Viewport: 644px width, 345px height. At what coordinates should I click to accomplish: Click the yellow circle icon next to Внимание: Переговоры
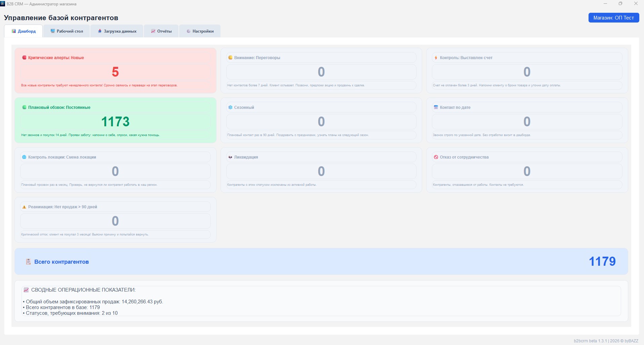pos(230,57)
